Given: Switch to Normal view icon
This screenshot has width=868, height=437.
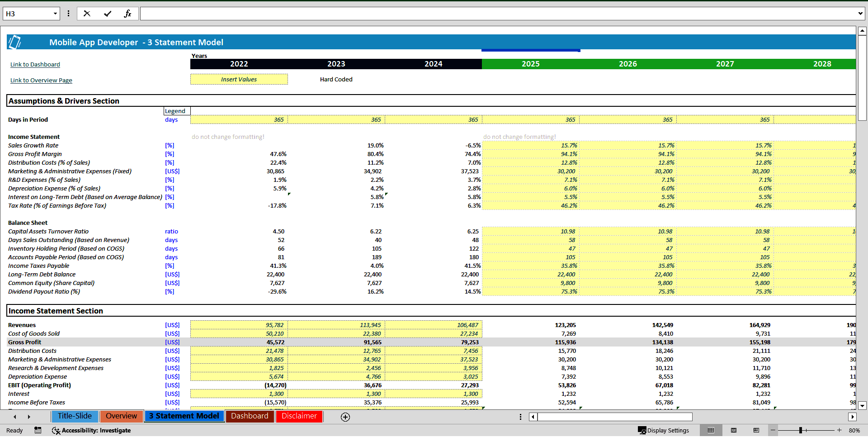Looking at the screenshot, I should [711, 430].
